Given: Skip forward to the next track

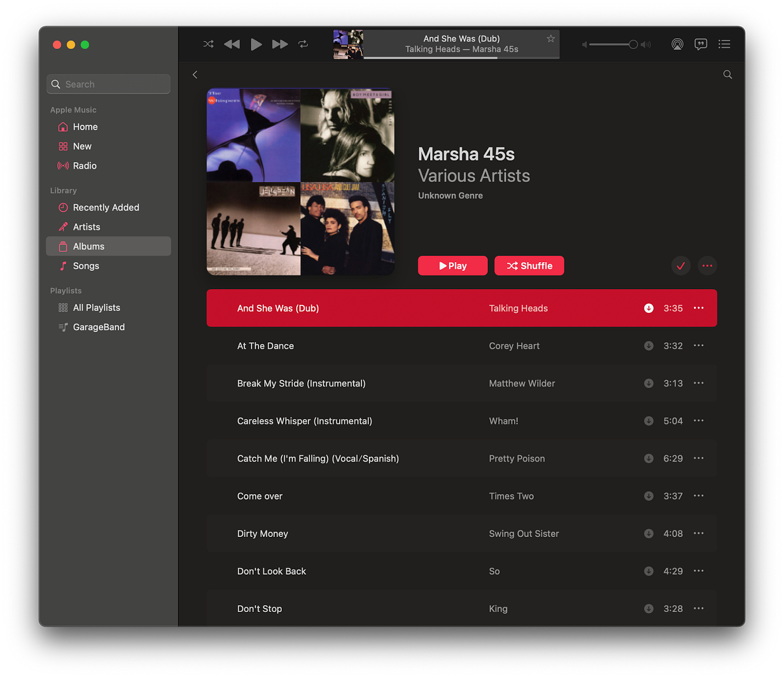Looking at the screenshot, I should (x=280, y=44).
